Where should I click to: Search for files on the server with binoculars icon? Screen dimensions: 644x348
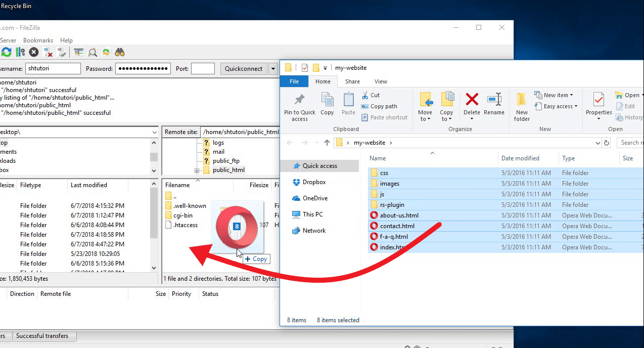pyautogui.click(x=120, y=52)
